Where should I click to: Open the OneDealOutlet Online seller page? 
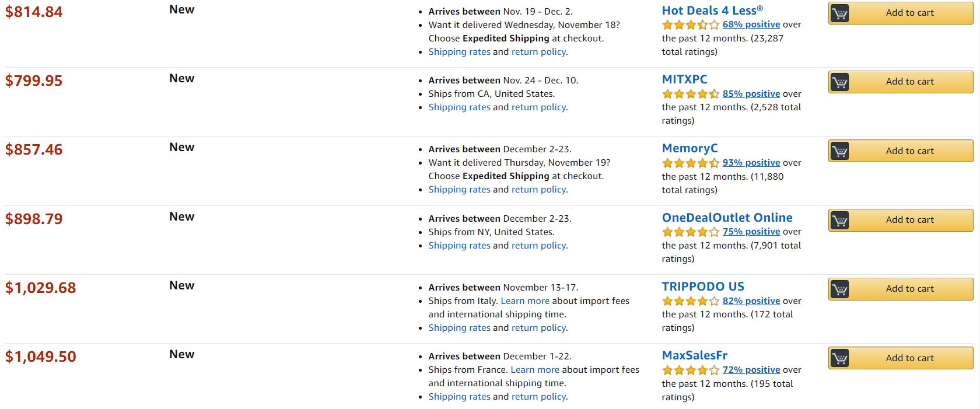[x=727, y=218]
